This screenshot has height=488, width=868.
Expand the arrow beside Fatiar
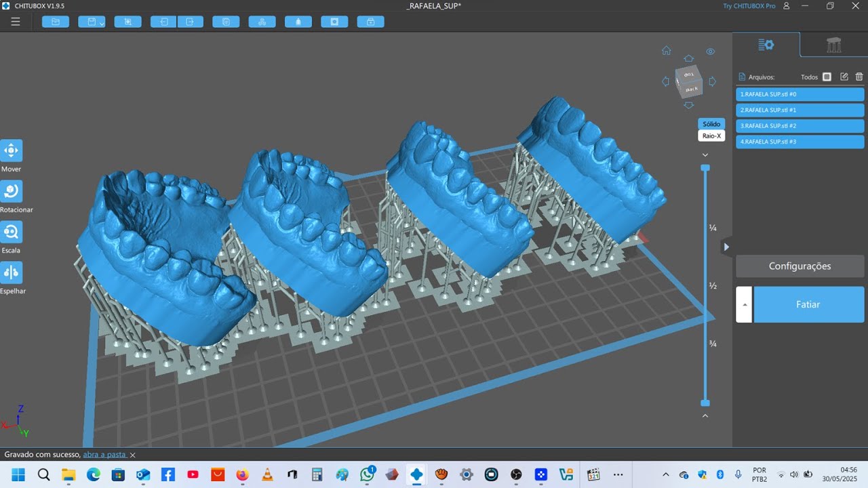click(x=744, y=304)
